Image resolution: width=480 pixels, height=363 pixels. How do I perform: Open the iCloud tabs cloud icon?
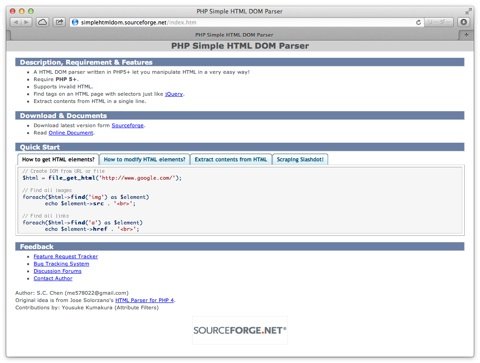[x=42, y=22]
